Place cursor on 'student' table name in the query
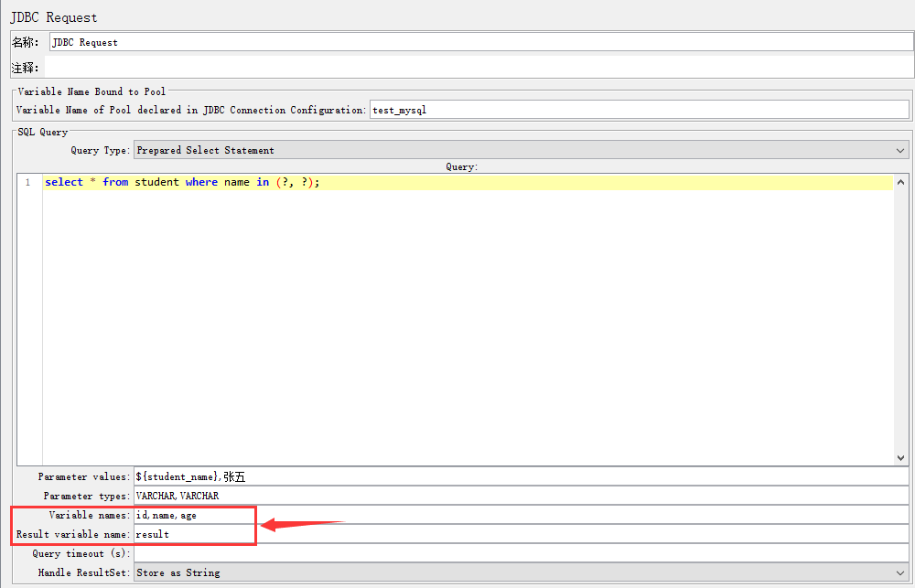The width and height of the screenshot is (915, 588). click(x=156, y=183)
